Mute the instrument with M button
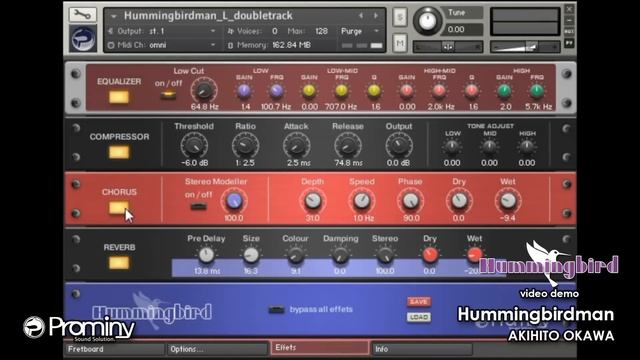Image resolution: width=640 pixels, height=360 pixels. [400, 43]
